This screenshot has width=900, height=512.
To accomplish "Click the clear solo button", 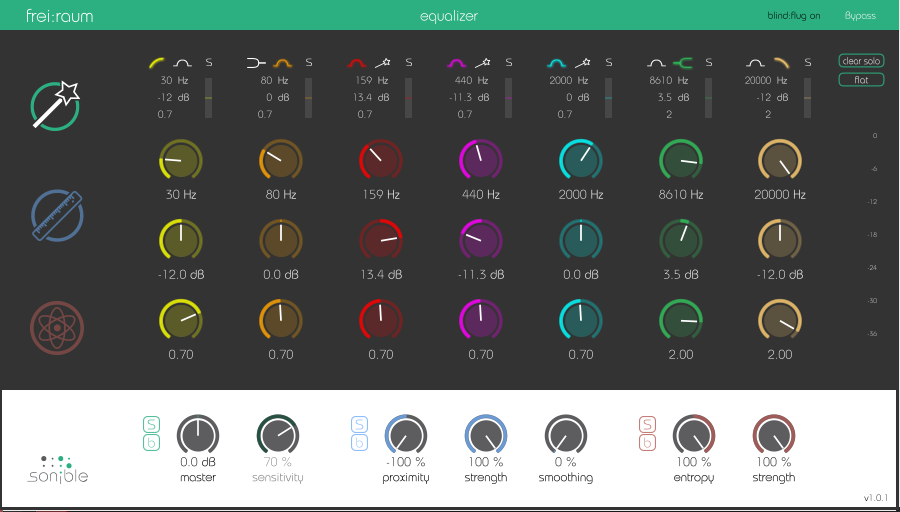I will coord(862,61).
